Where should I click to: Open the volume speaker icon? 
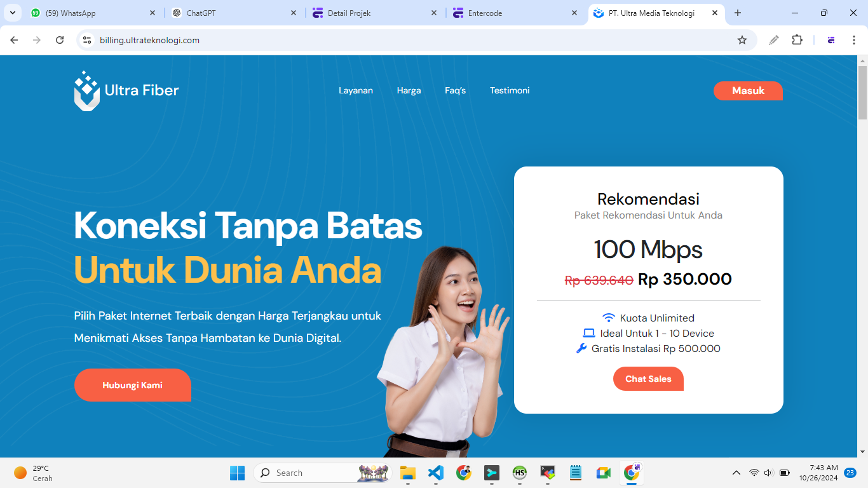coord(769,473)
